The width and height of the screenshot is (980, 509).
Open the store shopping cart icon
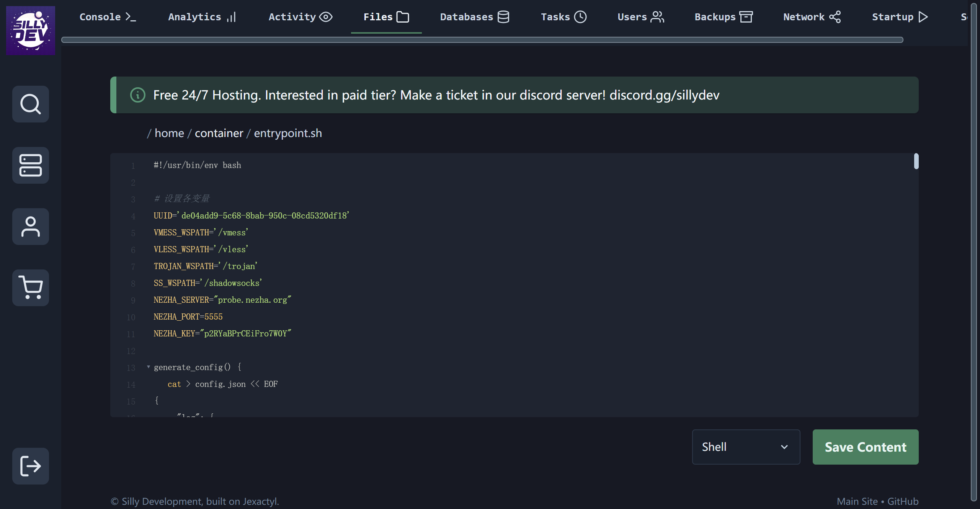pos(31,288)
